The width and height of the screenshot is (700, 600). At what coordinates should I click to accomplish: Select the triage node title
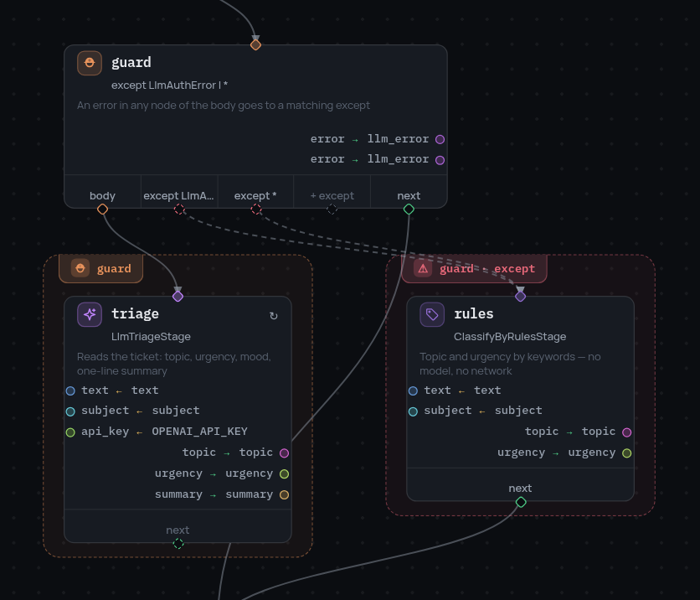click(x=136, y=313)
